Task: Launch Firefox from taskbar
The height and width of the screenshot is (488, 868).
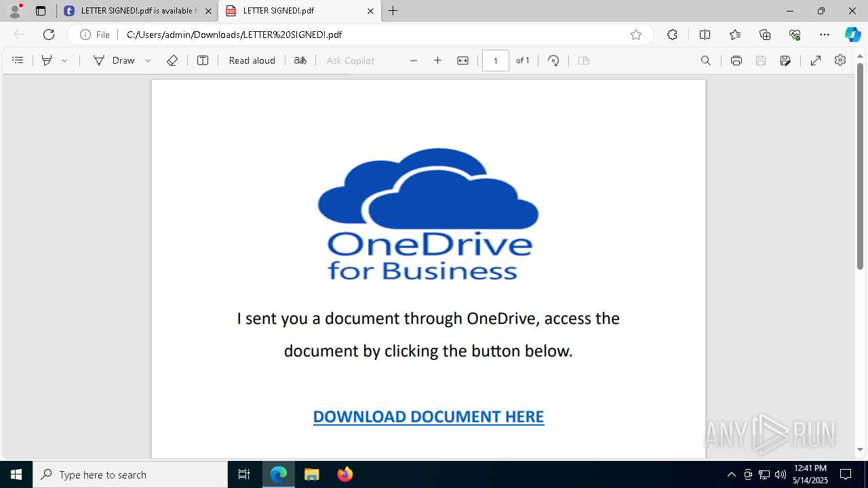Action: coord(344,474)
